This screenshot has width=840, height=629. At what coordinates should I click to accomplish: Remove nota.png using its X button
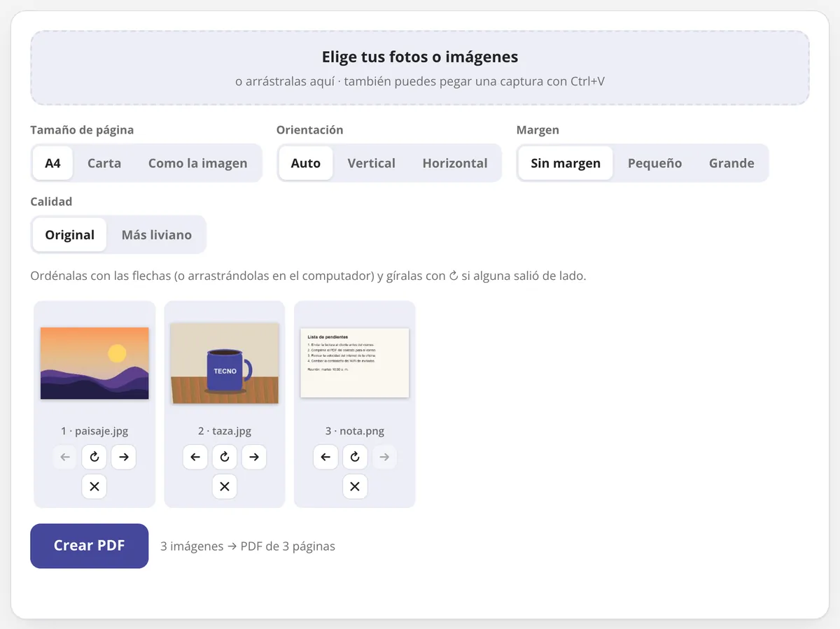tap(355, 486)
